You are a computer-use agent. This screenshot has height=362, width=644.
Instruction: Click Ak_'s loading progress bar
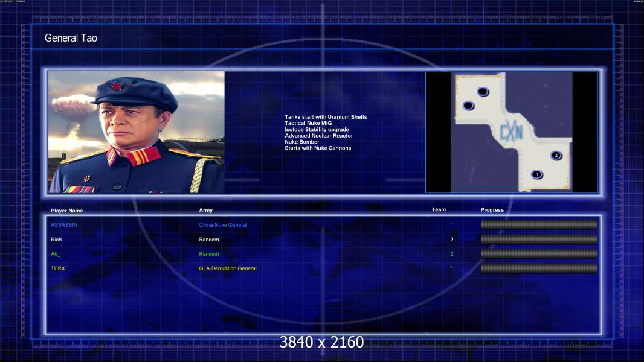point(539,254)
